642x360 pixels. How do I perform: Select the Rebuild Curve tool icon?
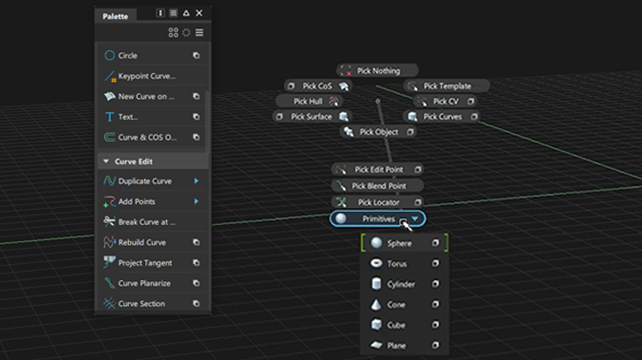coord(109,242)
